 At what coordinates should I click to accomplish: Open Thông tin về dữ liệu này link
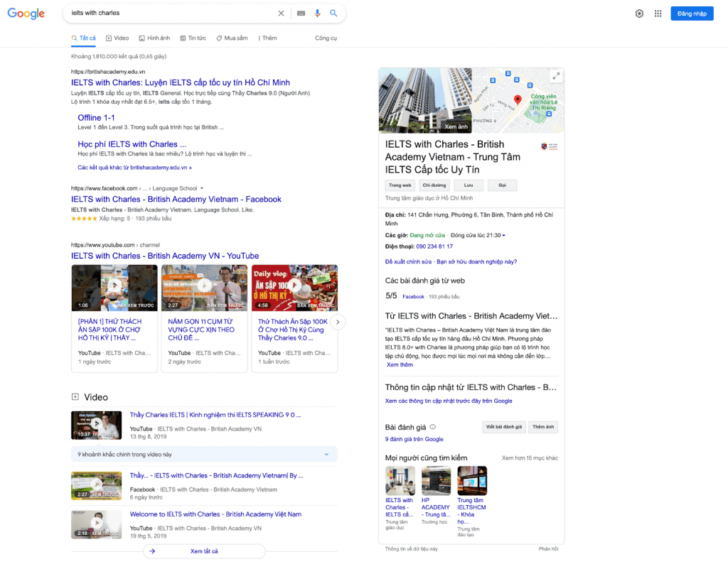coord(412,549)
